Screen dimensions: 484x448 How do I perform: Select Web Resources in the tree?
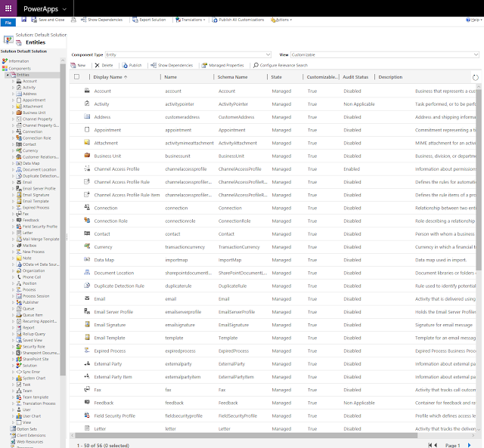coord(30,441)
